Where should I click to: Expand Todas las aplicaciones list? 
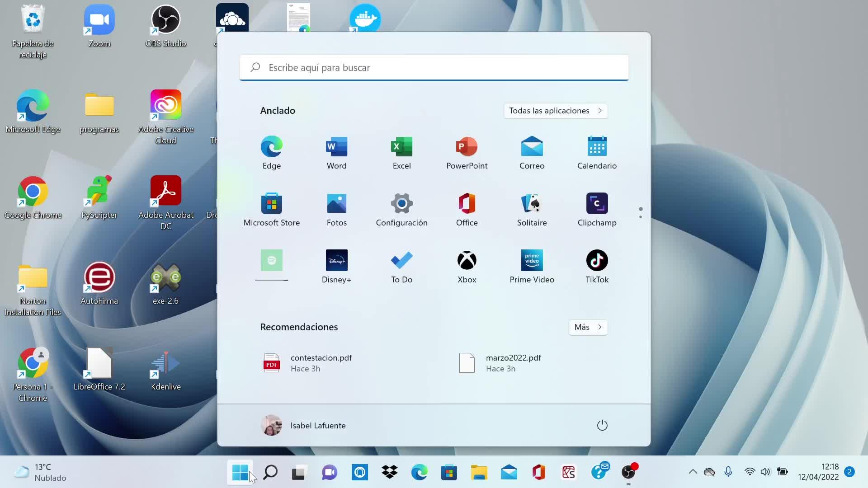click(x=555, y=111)
